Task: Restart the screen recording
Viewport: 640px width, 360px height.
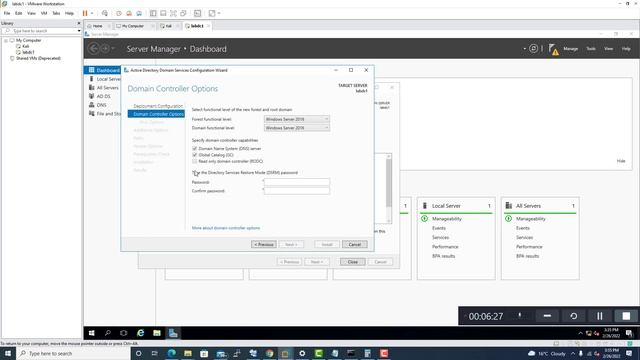Action: point(573,316)
